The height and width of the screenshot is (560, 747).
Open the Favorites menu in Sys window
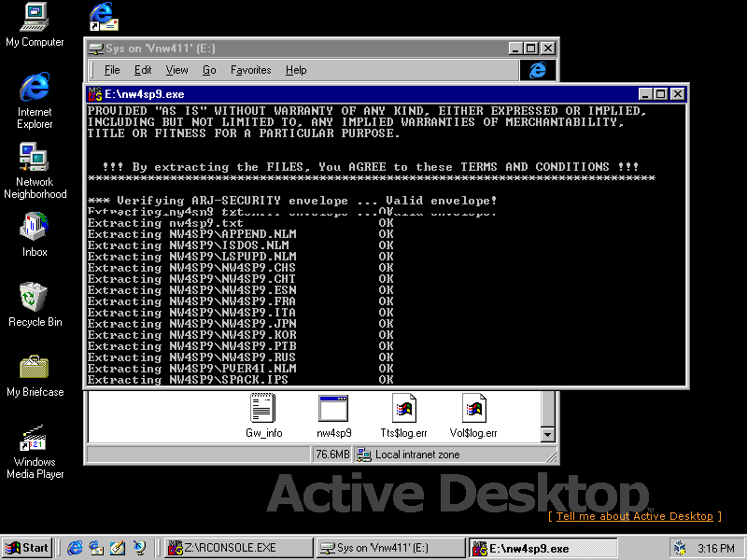pos(250,70)
